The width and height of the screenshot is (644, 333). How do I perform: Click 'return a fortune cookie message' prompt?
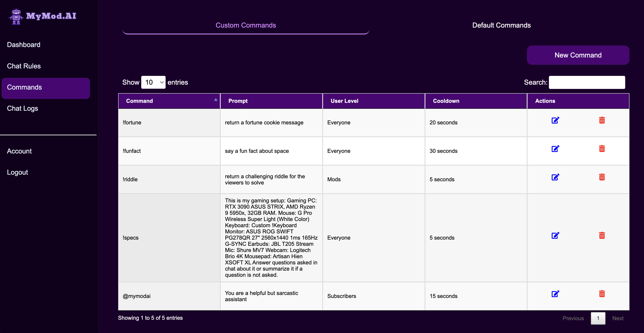[x=264, y=122]
